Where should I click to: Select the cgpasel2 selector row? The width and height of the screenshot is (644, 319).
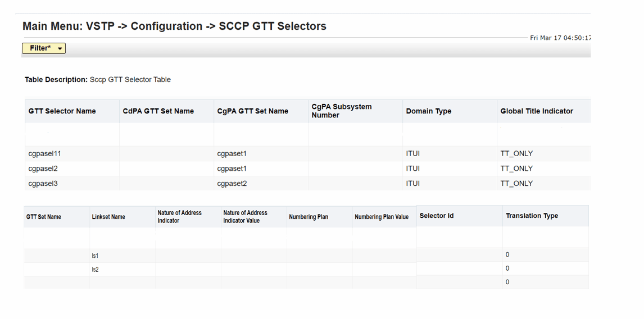[43, 168]
